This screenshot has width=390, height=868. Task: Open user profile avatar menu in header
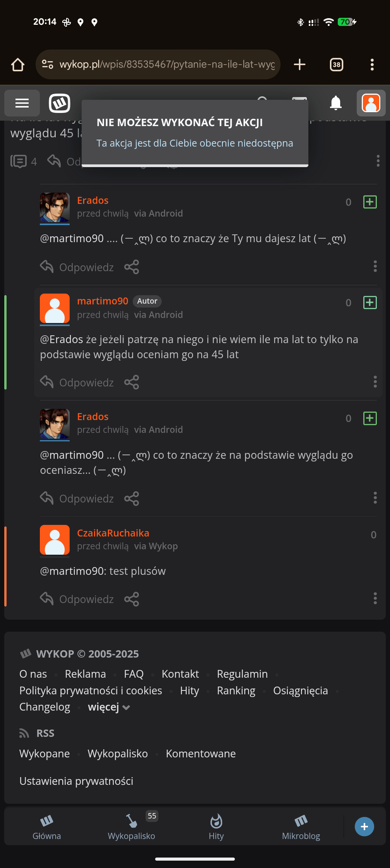coord(371,103)
